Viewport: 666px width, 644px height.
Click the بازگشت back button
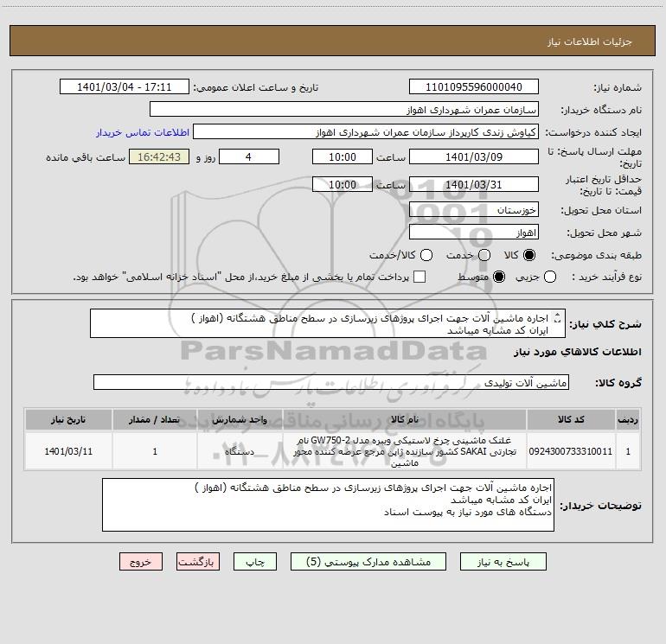click(x=198, y=562)
